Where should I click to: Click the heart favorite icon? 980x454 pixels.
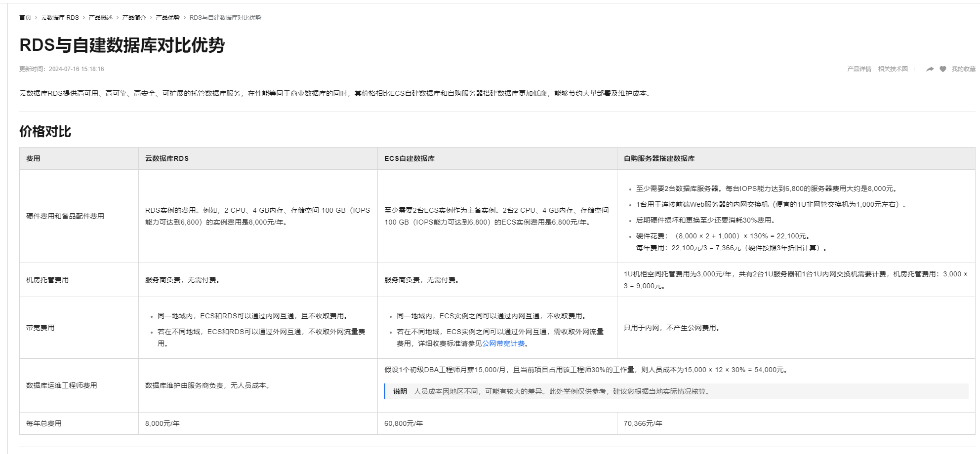[942, 69]
